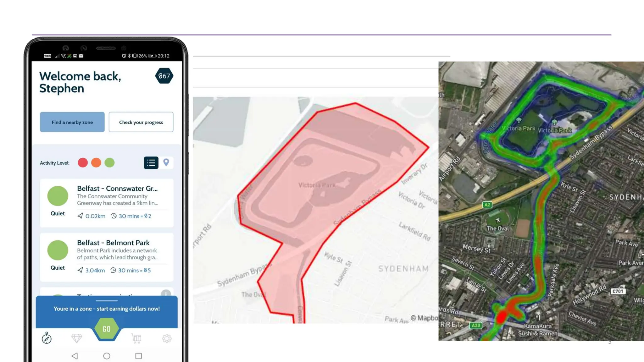Open the settings gear tab

167,338
